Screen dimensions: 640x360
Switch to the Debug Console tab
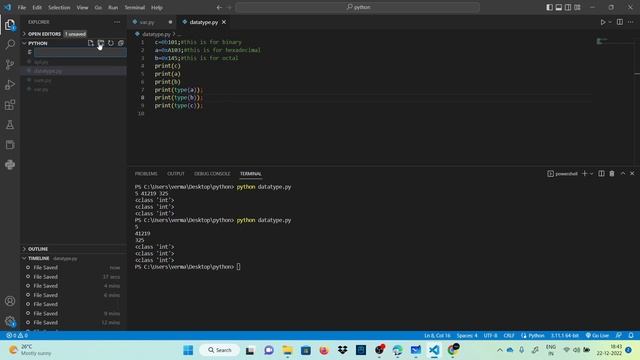(212, 173)
